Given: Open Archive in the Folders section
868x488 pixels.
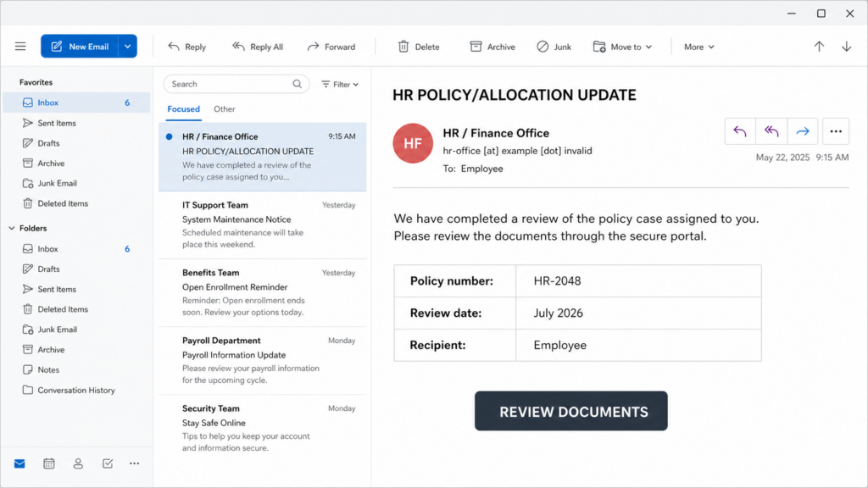Looking at the screenshot, I should (76, 350).
